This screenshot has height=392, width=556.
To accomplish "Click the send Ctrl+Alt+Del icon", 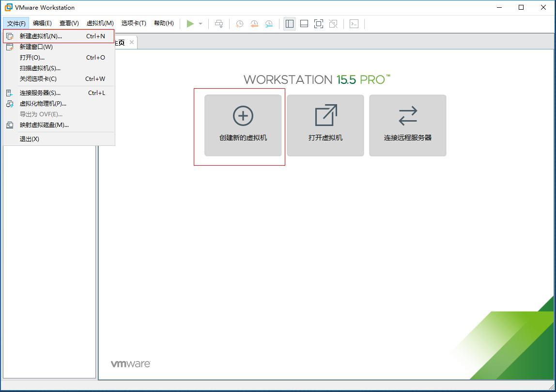I will click(219, 23).
